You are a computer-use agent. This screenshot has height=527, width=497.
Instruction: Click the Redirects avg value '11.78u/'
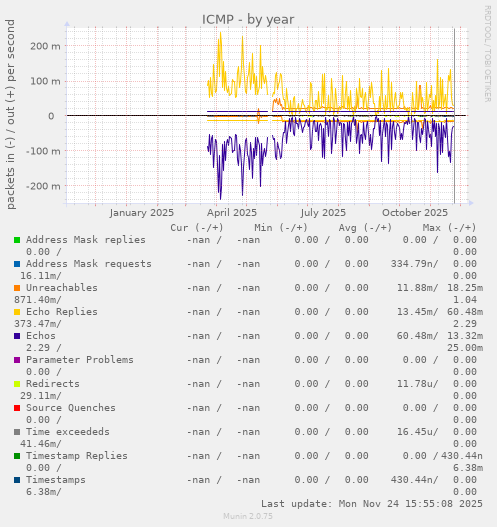coord(418,383)
